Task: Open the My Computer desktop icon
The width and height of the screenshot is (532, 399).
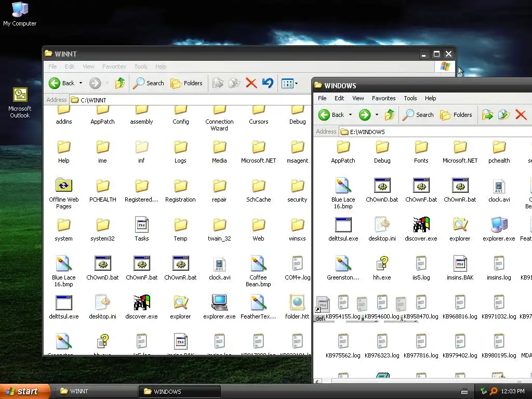Action: tap(20, 14)
